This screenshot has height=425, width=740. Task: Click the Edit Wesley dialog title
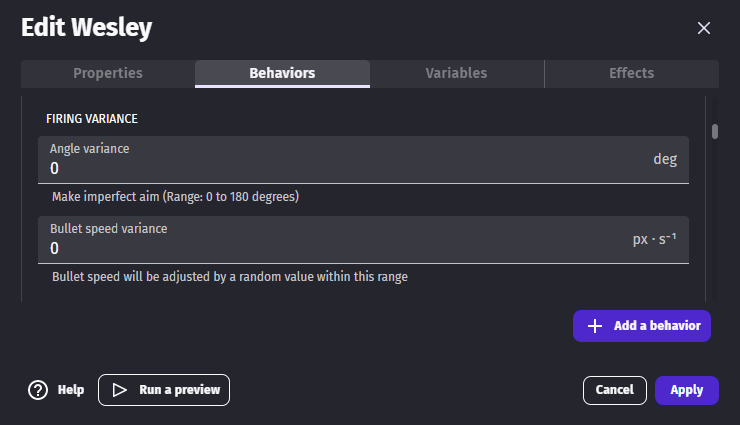point(87,28)
